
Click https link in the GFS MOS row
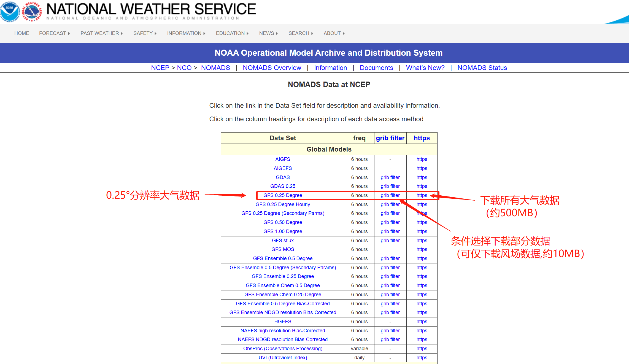[x=422, y=249]
